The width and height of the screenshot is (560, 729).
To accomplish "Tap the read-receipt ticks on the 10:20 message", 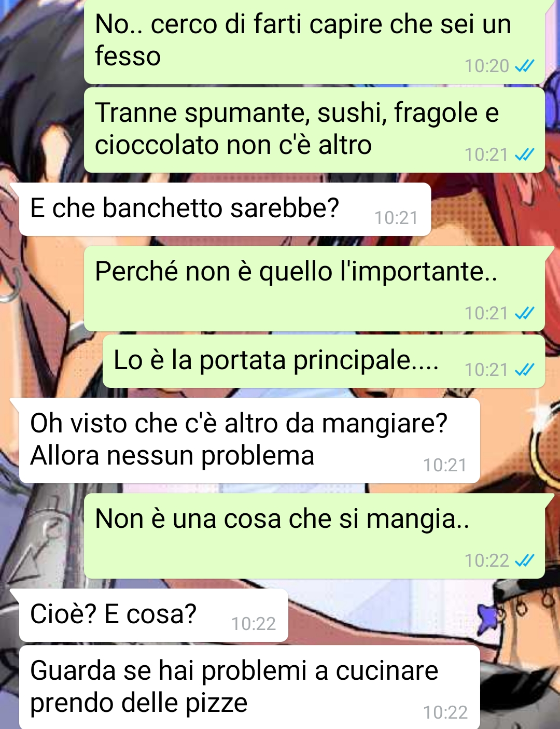I will pyautogui.click(x=524, y=66).
